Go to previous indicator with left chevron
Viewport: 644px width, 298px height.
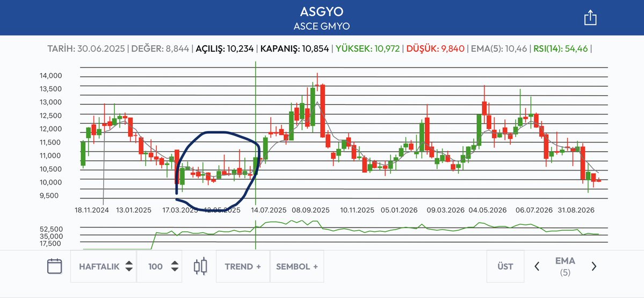coord(537,266)
